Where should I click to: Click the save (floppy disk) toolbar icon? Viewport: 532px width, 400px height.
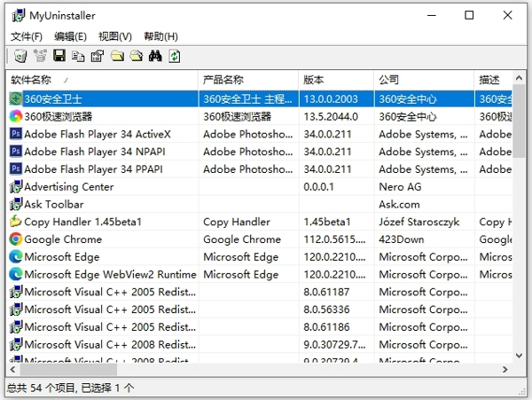pyautogui.click(x=59, y=57)
